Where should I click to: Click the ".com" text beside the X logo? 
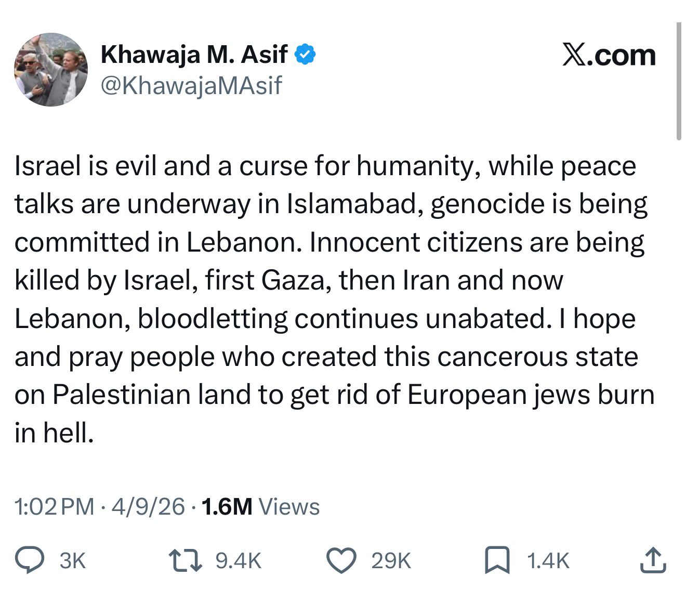click(x=623, y=55)
